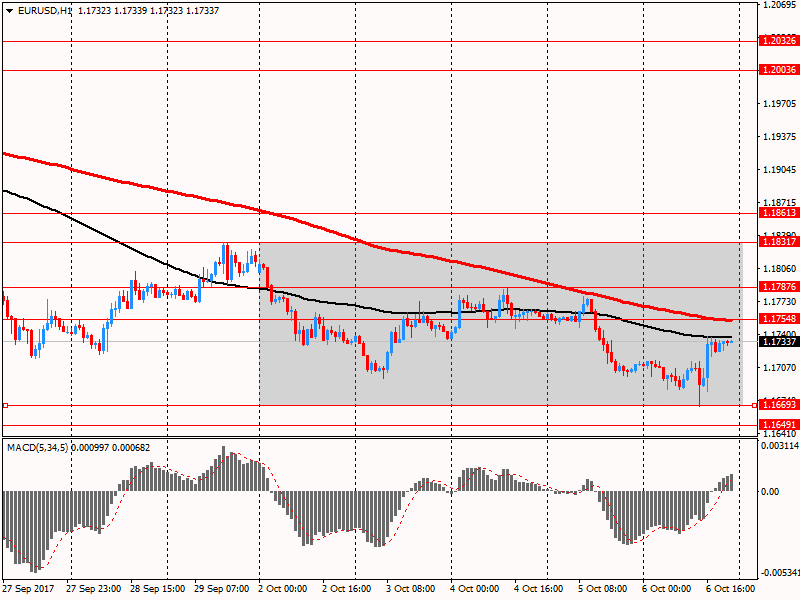Click the 6 Oct 00:00 time label

666,589
